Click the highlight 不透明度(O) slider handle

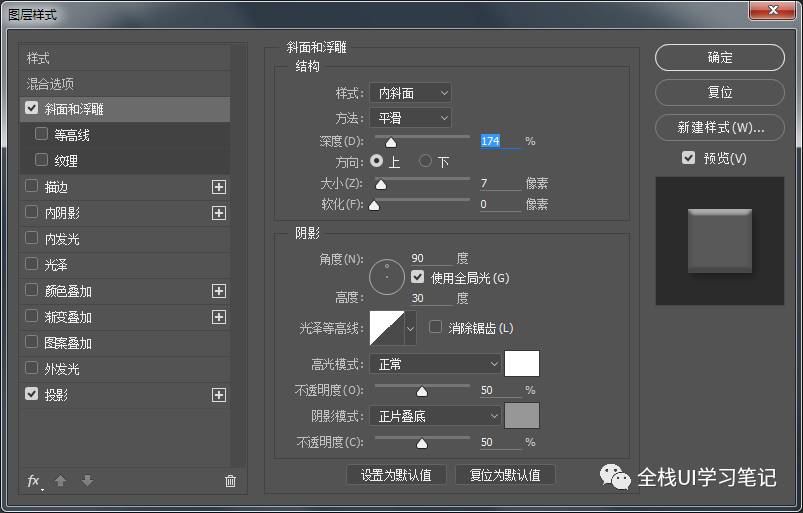click(x=422, y=392)
